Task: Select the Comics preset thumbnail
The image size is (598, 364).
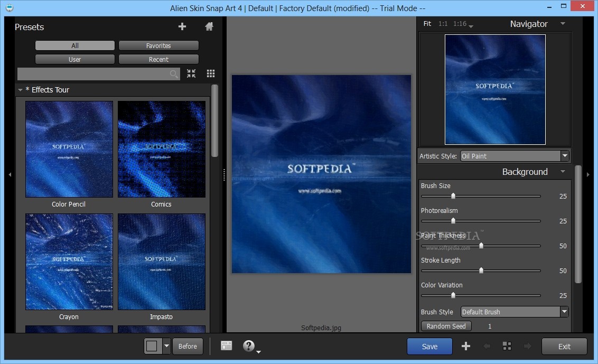Action: pyautogui.click(x=161, y=149)
